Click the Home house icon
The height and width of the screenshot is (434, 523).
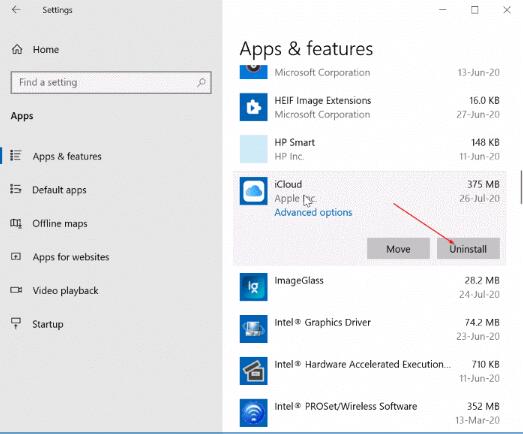tap(17, 49)
